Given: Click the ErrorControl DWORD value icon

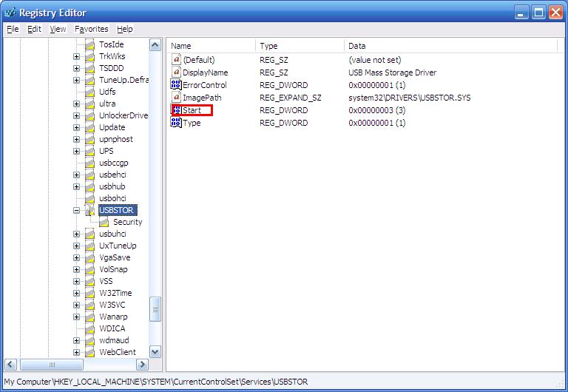Looking at the screenshot, I should click(176, 85).
